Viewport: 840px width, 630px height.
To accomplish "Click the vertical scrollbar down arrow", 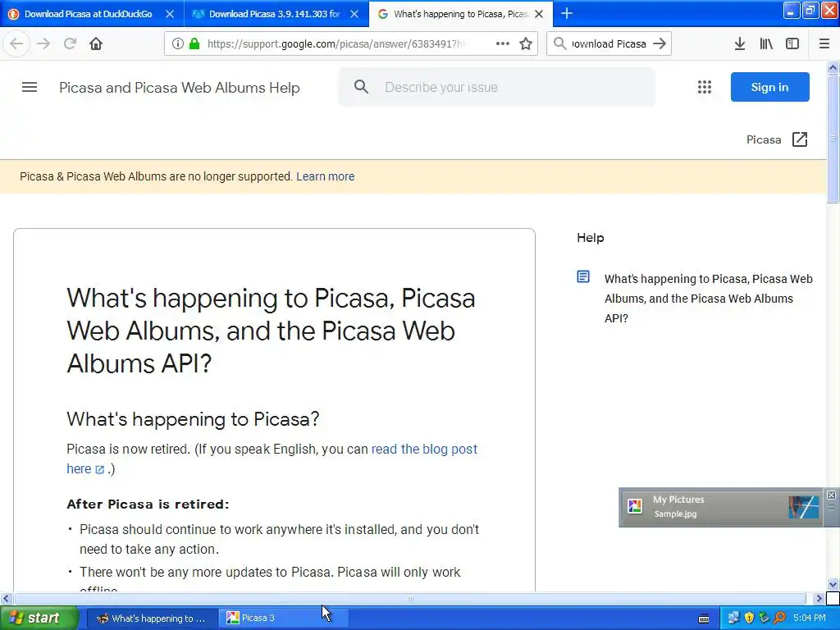I will click(x=833, y=584).
